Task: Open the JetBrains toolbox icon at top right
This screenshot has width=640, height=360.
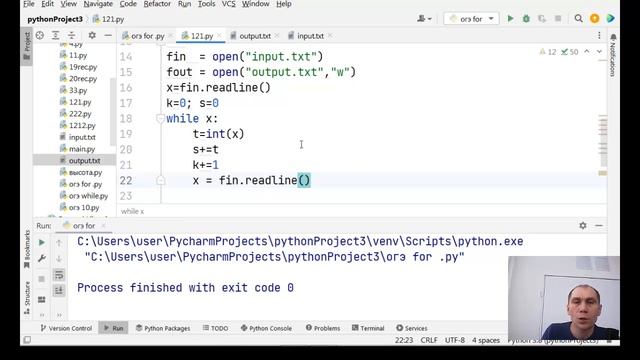Action: (611, 19)
